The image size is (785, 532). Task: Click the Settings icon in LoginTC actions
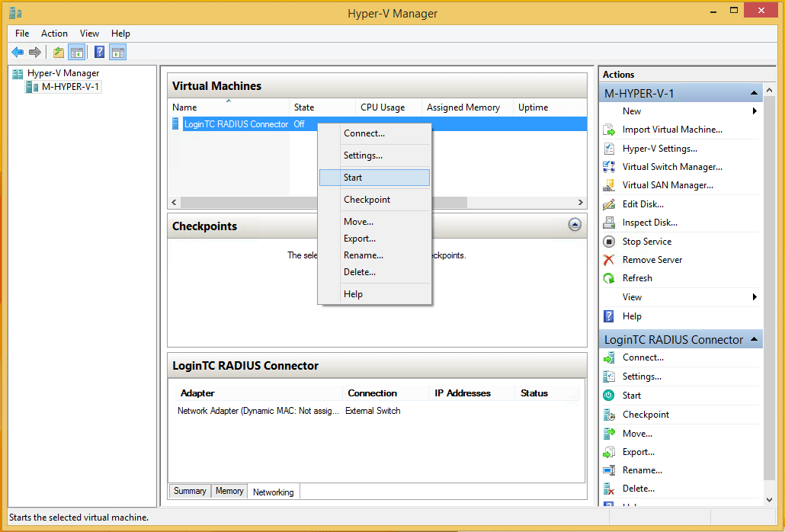[x=609, y=377]
